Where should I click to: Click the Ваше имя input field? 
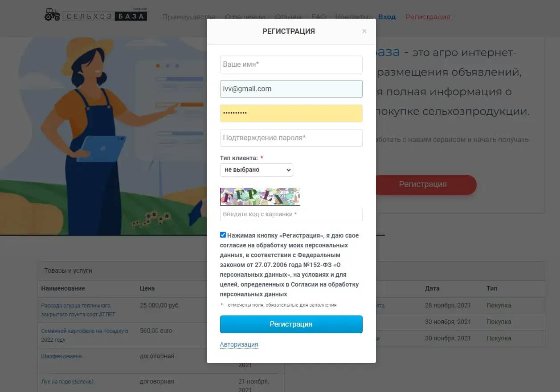[291, 65]
